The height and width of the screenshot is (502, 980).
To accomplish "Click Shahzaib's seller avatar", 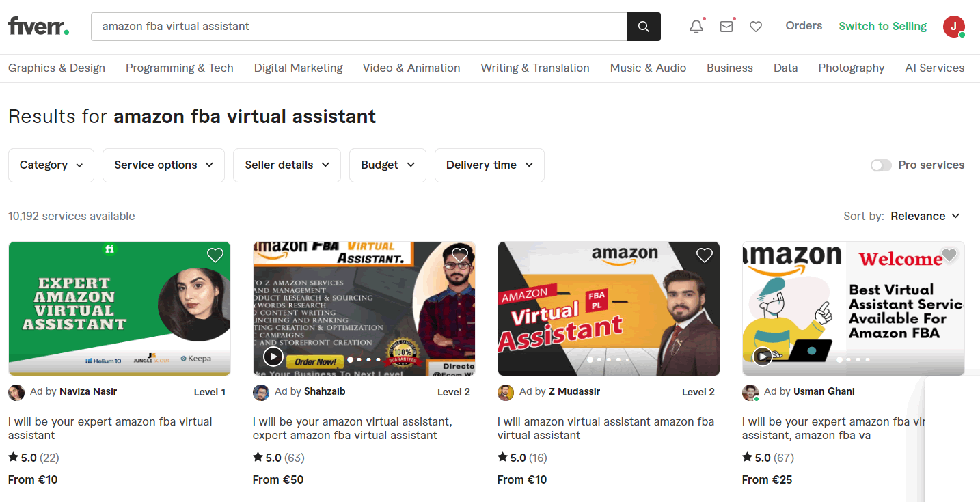I will point(261,393).
